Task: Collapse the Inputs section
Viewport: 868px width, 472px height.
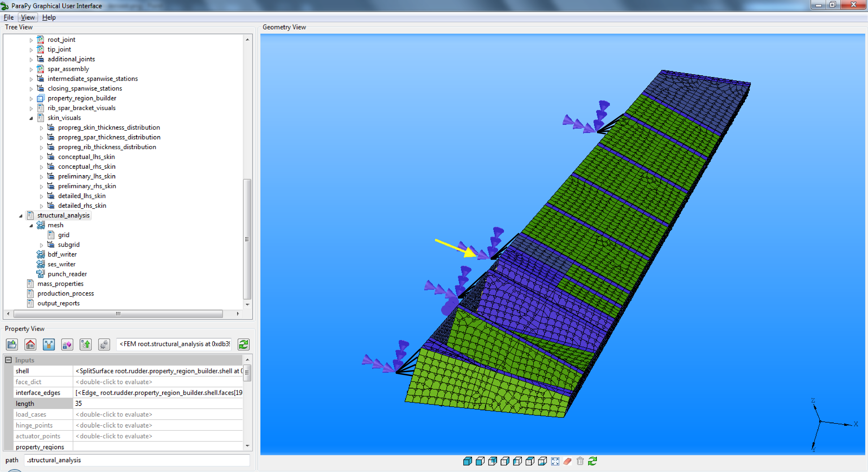Action: pos(9,360)
